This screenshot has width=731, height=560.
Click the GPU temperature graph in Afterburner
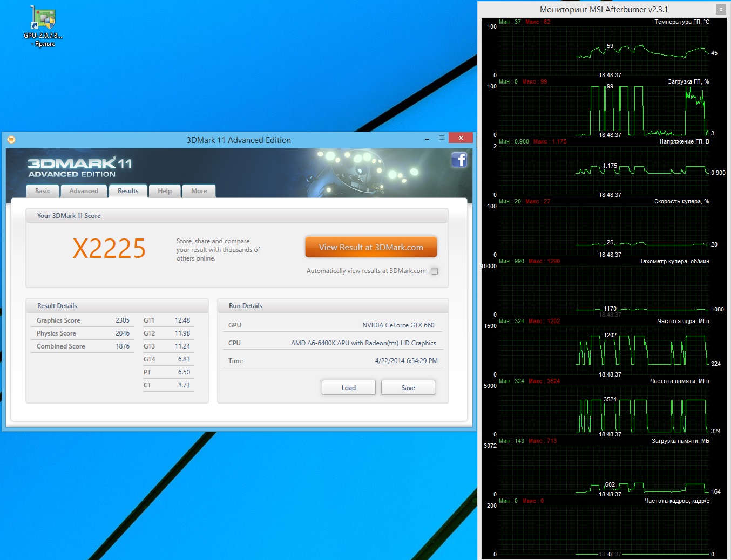(604, 51)
